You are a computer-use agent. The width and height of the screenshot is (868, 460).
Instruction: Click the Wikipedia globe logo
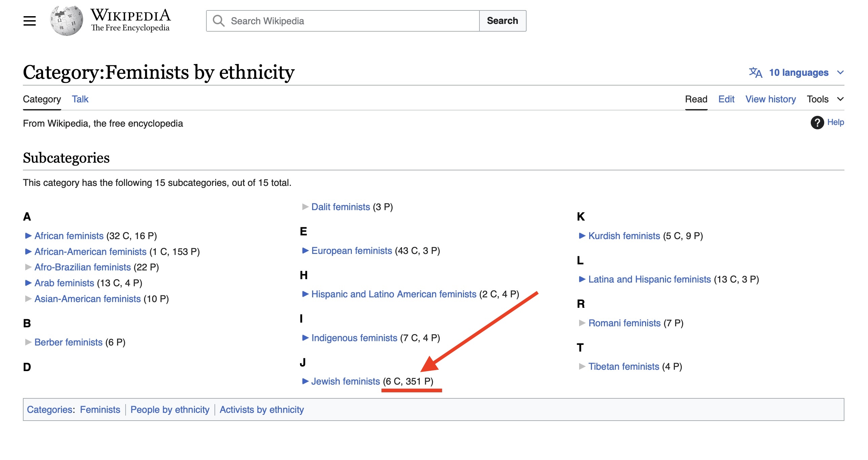(66, 21)
